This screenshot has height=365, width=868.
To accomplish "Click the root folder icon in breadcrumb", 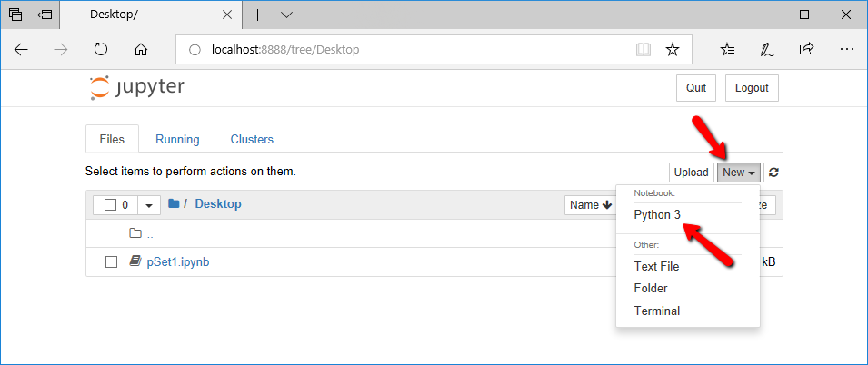I will pyautogui.click(x=174, y=204).
